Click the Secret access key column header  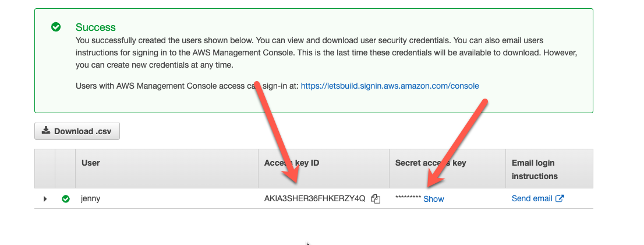click(x=430, y=163)
